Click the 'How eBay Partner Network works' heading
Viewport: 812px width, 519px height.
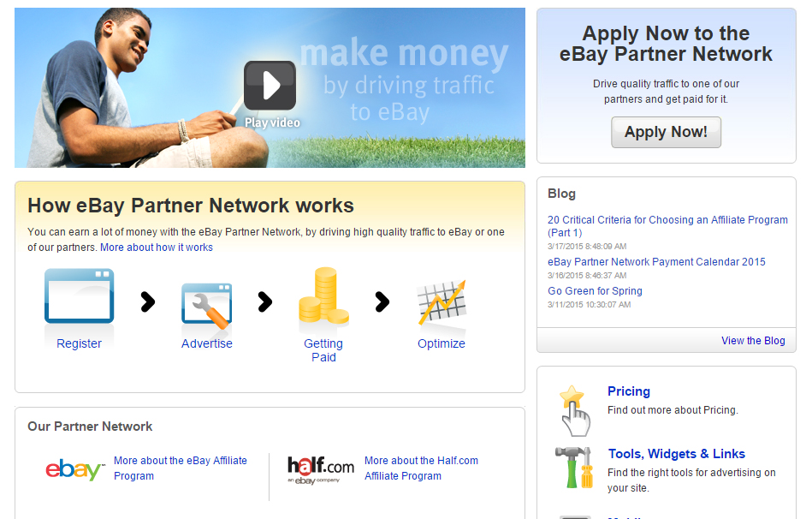[x=191, y=206]
